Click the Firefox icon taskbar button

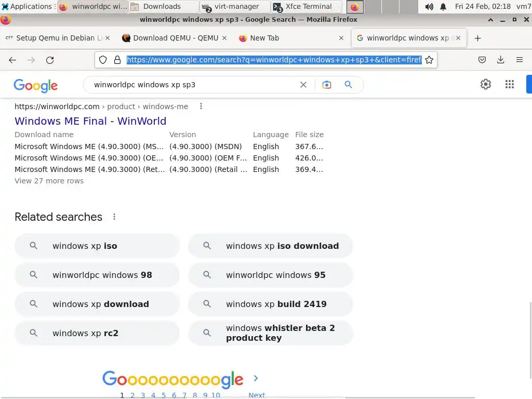click(354, 7)
